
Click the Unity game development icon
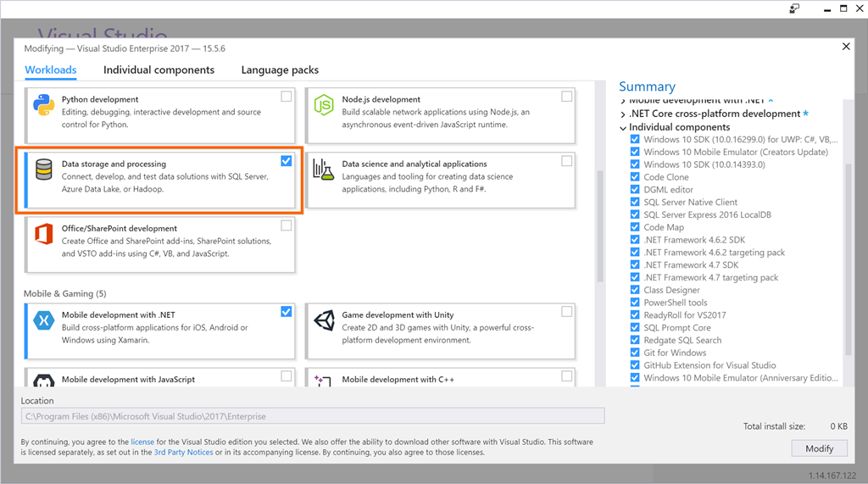point(324,320)
